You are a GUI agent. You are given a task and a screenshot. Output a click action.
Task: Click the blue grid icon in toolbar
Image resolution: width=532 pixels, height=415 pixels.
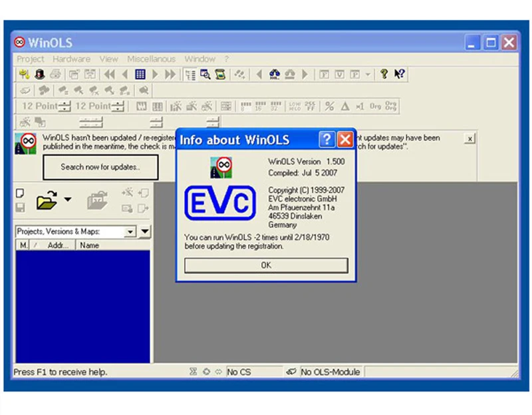coord(140,74)
